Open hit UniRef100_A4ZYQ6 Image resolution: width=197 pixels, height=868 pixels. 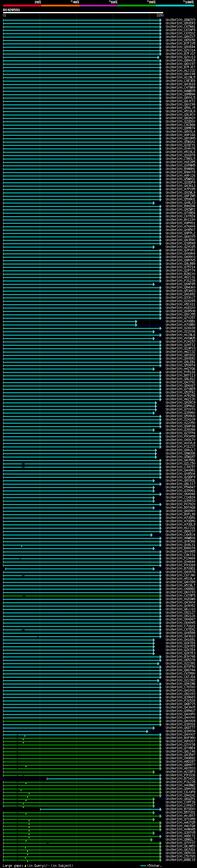180,369
